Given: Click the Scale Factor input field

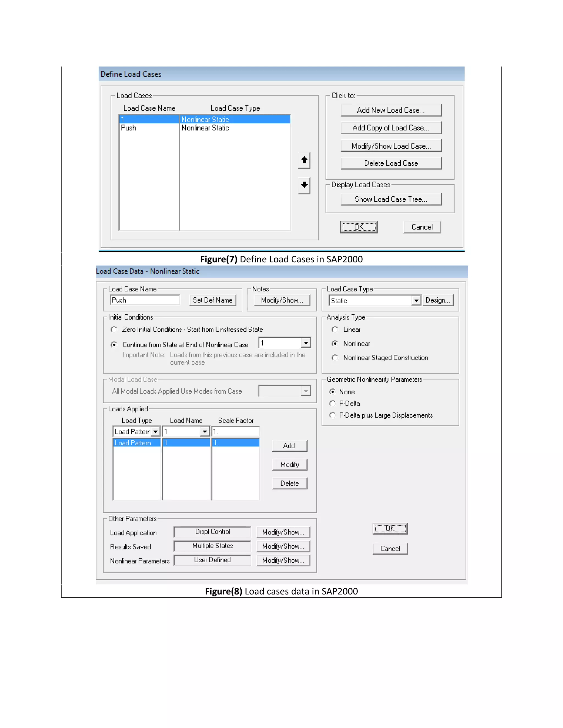Looking at the screenshot, I should 236,432.
